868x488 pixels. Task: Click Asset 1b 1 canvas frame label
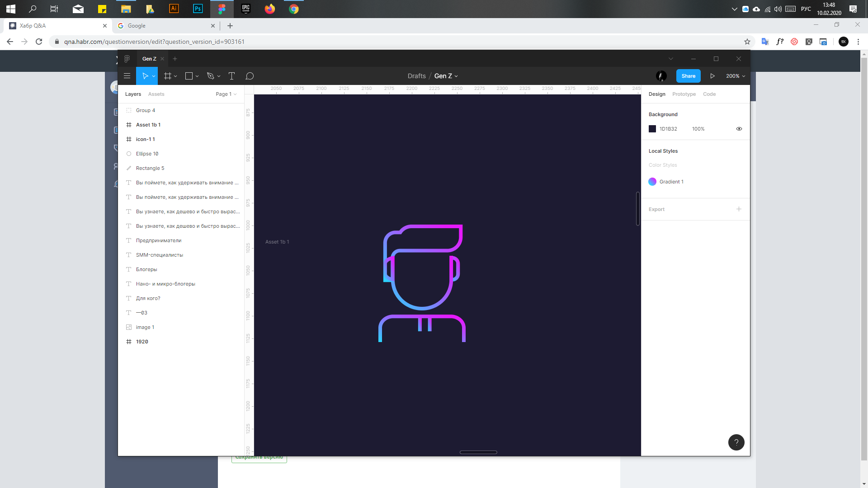point(277,242)
